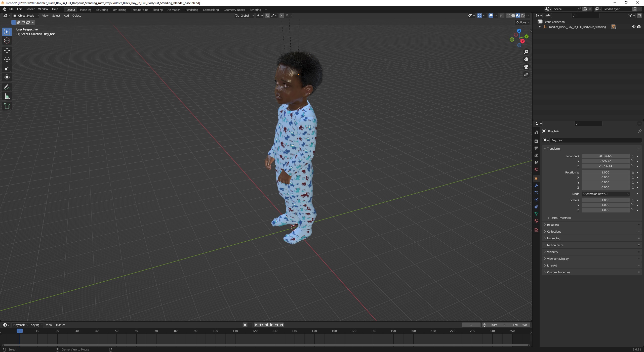The image size is (644, 352).
Task: Hide the Toddler collection with the eye icon
Action: click(x=633, y=27)
